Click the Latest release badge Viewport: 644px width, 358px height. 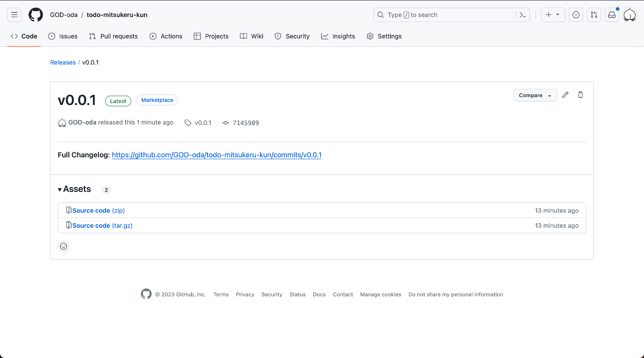[x=118, y=101]
